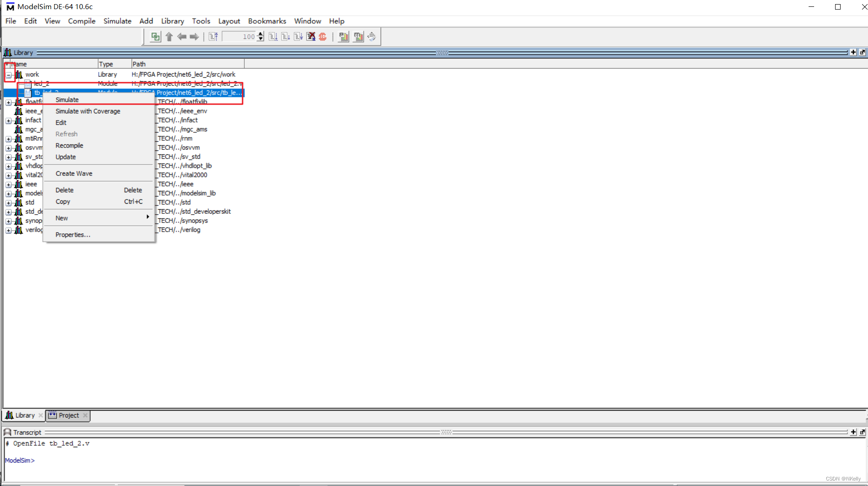The width and height of the screenshot is (868, 486).
Task: Undock the Transcript panel
Action: [862, 432]
